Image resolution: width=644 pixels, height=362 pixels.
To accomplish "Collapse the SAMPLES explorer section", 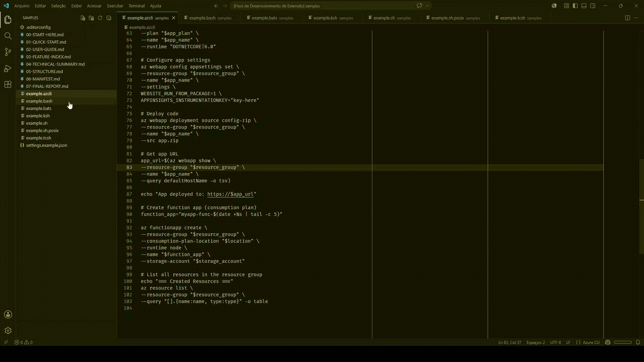I will click(x=30, y=18).
